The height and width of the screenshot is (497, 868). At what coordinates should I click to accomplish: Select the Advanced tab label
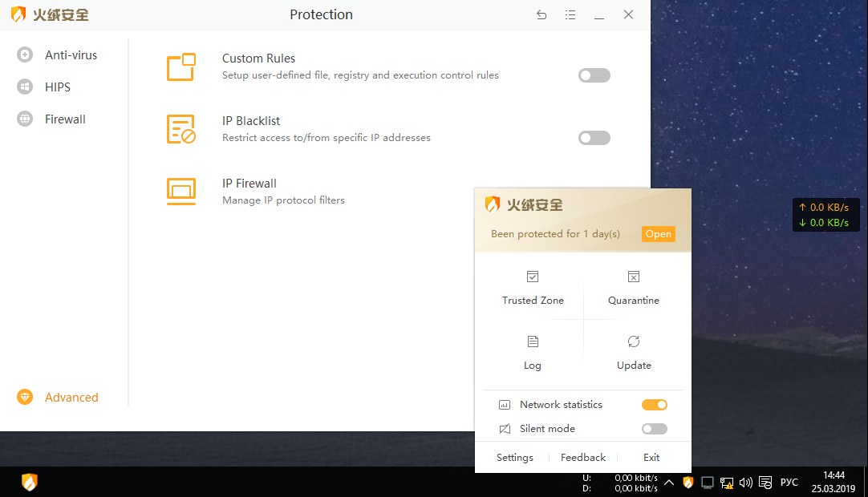coord(71,398)
